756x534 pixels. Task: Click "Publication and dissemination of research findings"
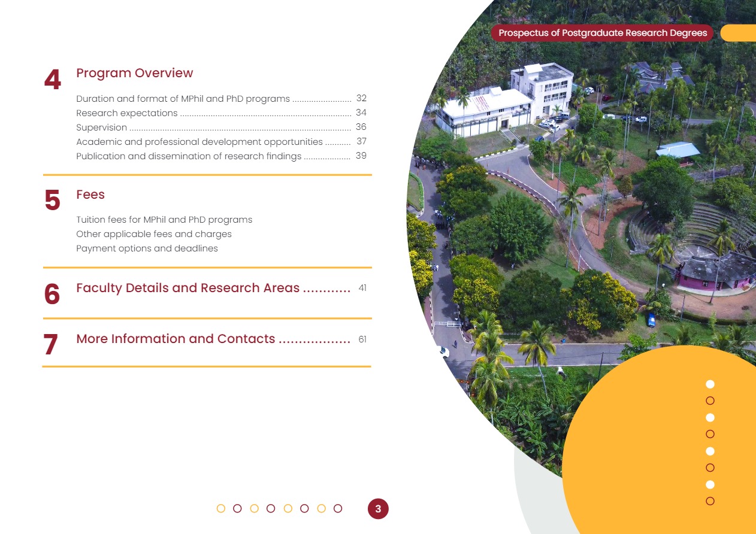pyautogui.click(x=189, y=156)
